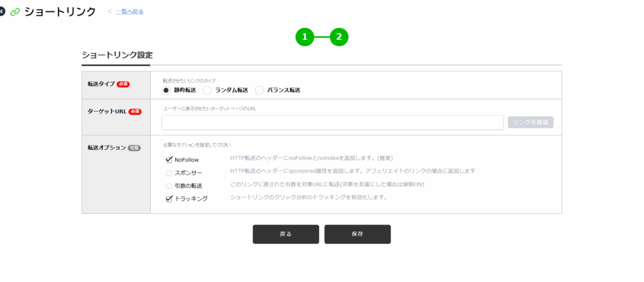Click the 必須 badge beside 転送タイプ
Screen dimensions: 644x282
(x=123, y=84)
